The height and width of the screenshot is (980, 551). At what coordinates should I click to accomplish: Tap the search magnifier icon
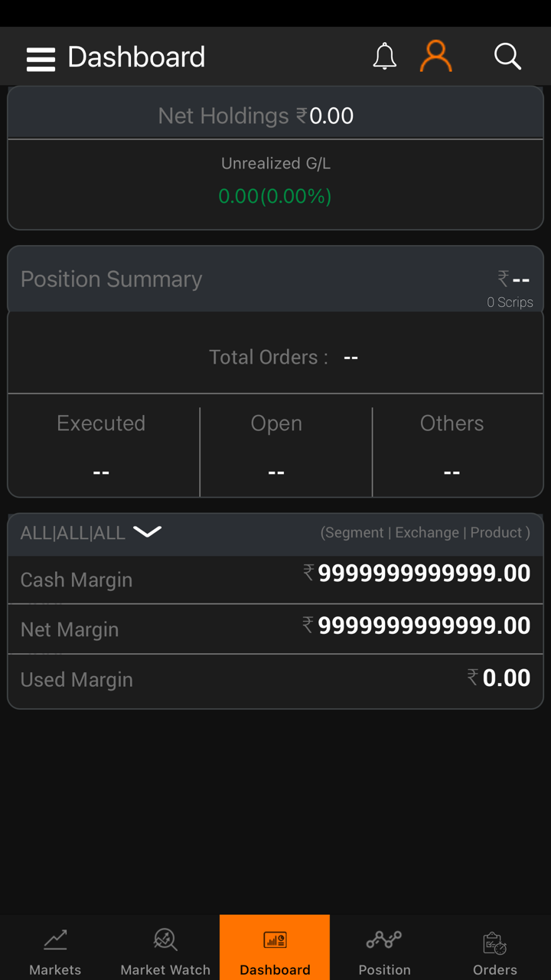507,57
